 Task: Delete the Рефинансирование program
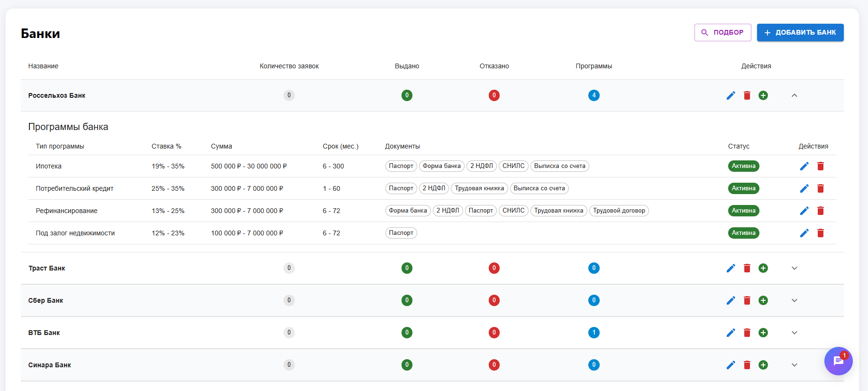tap(820, 211)
